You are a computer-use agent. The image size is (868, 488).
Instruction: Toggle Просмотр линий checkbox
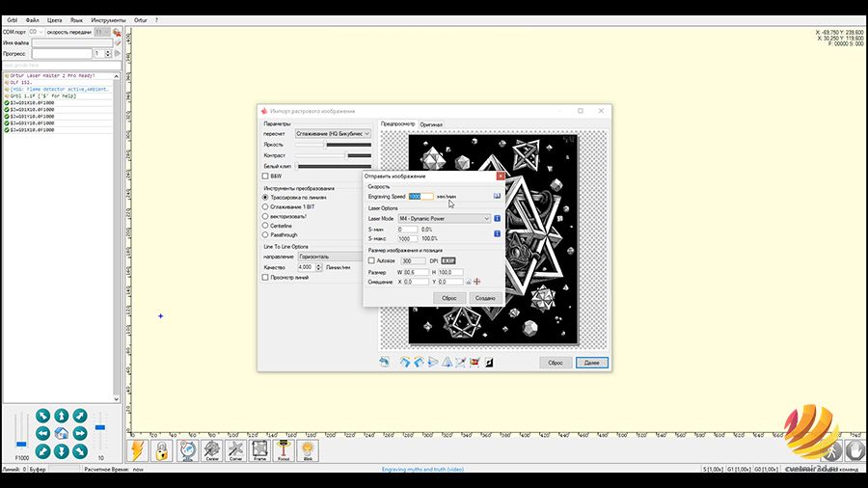(265, 277)
